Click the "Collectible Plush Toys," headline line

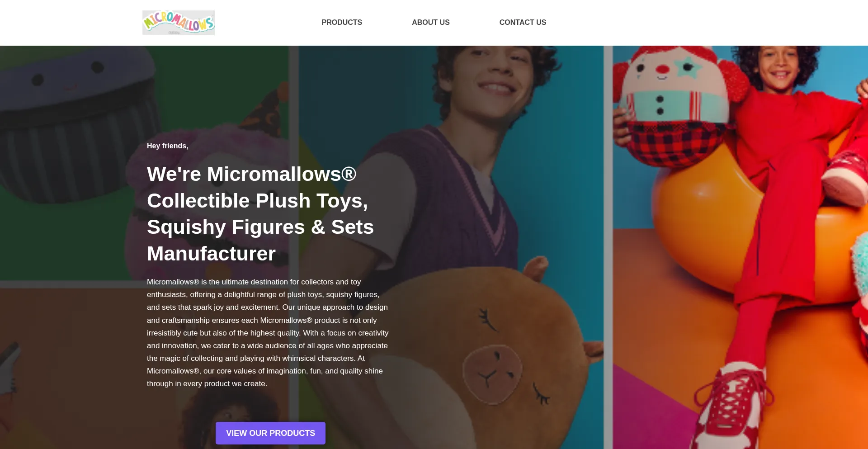[258, 201]
